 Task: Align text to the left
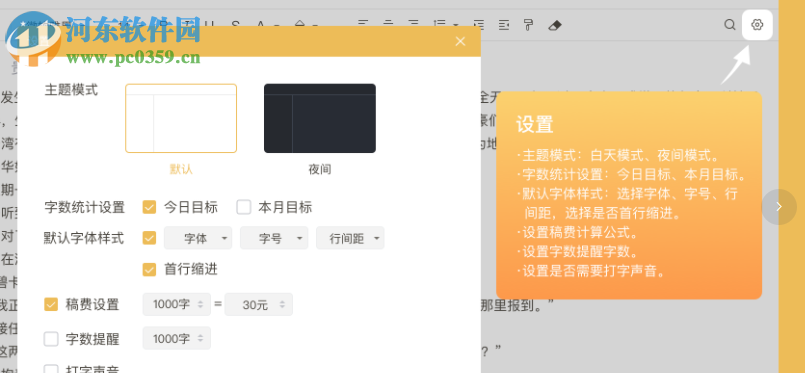pyautogui.click(x=363, y=23)
